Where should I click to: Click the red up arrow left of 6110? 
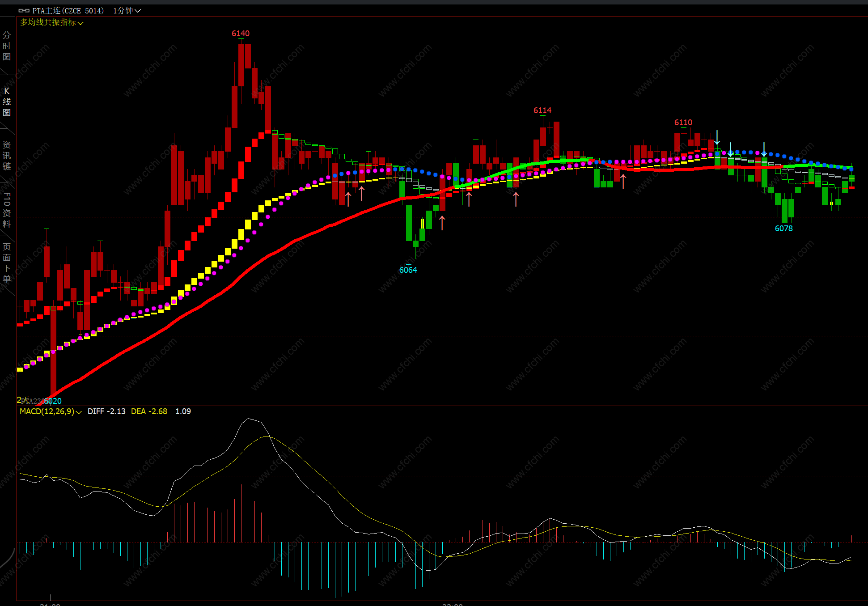pyautogui.click(x=623, y=181)
